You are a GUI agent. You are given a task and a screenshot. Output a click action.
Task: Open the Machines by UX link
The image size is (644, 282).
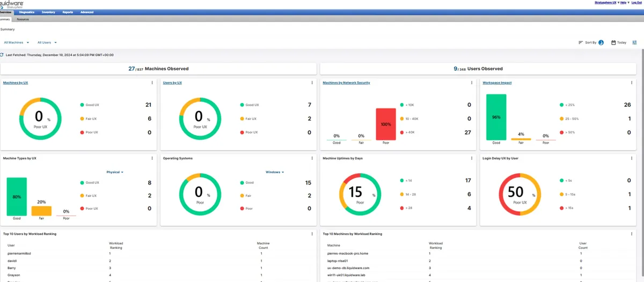click(16, 83)
